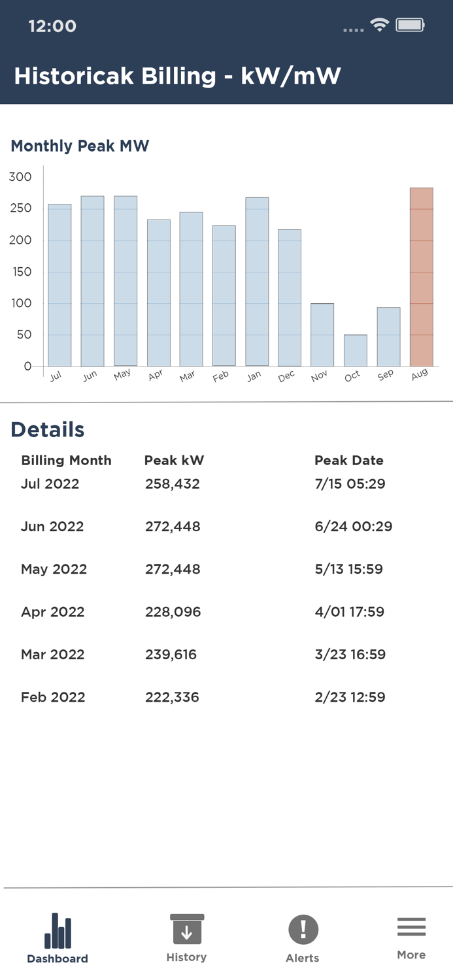
Task: Tap the Peak kW column header
Action: 174,461
